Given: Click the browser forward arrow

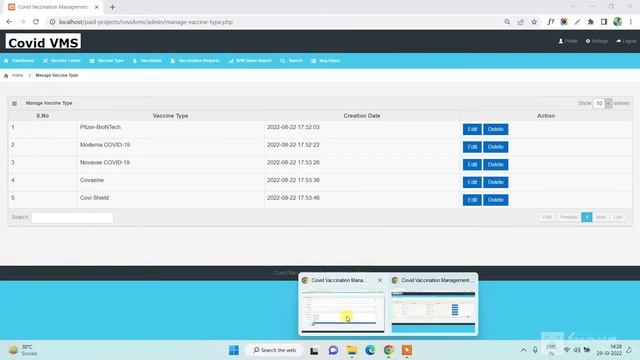Looking at the screenshot, I should pyautogui.click(x=22, y=22).
